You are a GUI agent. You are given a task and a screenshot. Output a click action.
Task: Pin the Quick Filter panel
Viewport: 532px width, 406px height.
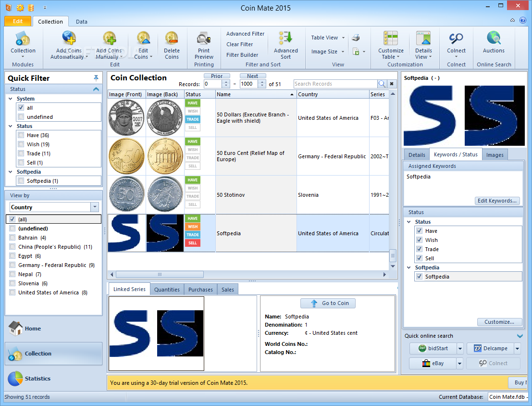point(96,78)
